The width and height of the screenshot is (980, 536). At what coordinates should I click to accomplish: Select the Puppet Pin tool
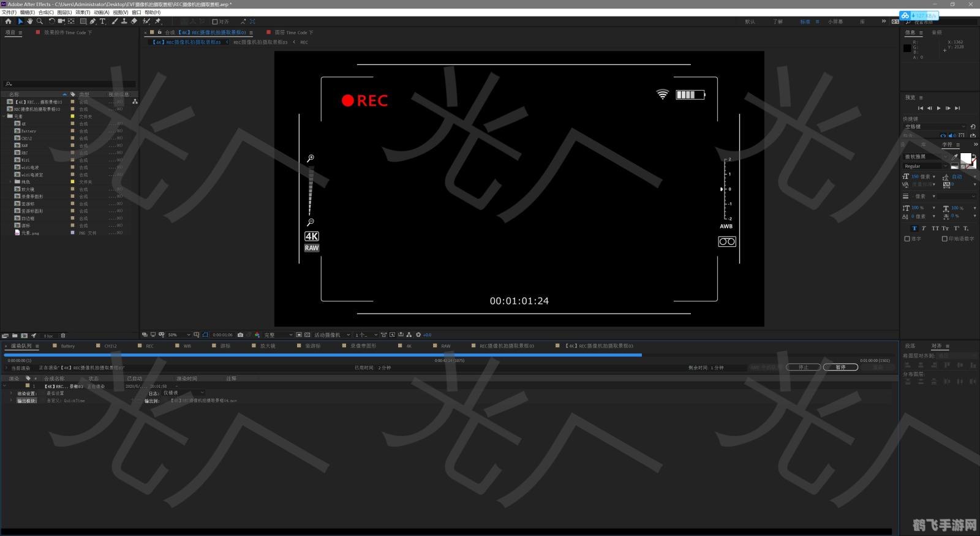pyautogui.click(x=158, y=21)
